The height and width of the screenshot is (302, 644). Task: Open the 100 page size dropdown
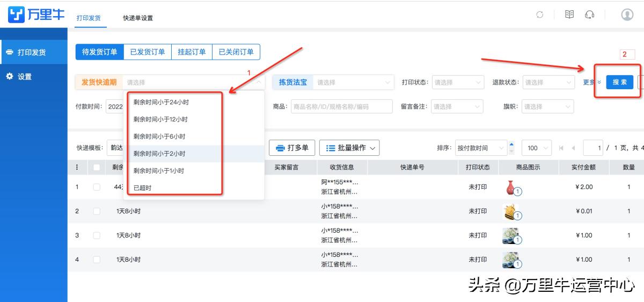point(538,148)
